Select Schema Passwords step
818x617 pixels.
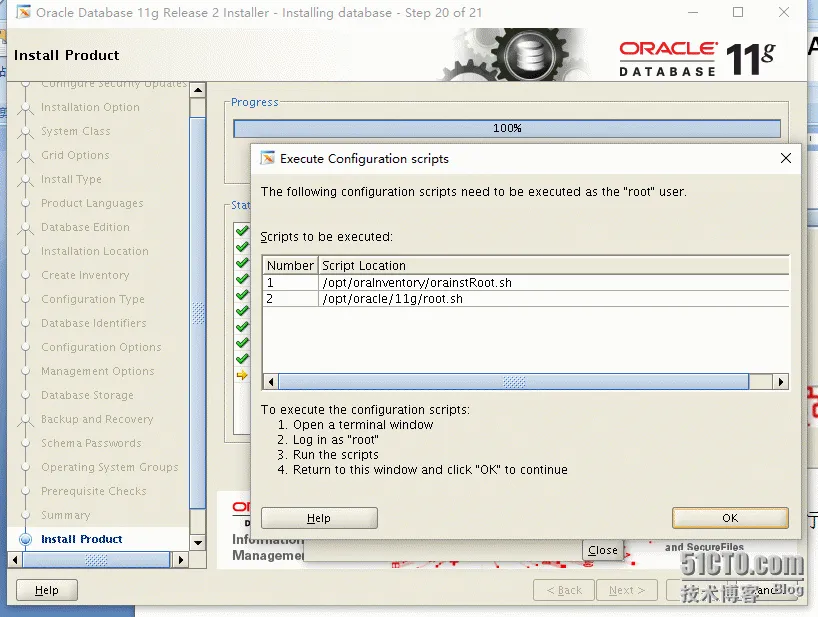[x=91, y=443]
